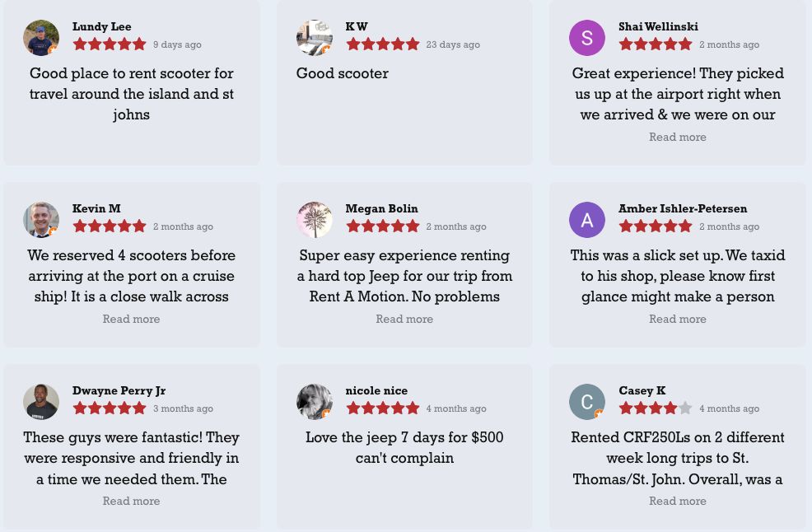812x532 pixels.
Task: Expand Kevin M's review via Read more
Action: [x=131, y=319]
